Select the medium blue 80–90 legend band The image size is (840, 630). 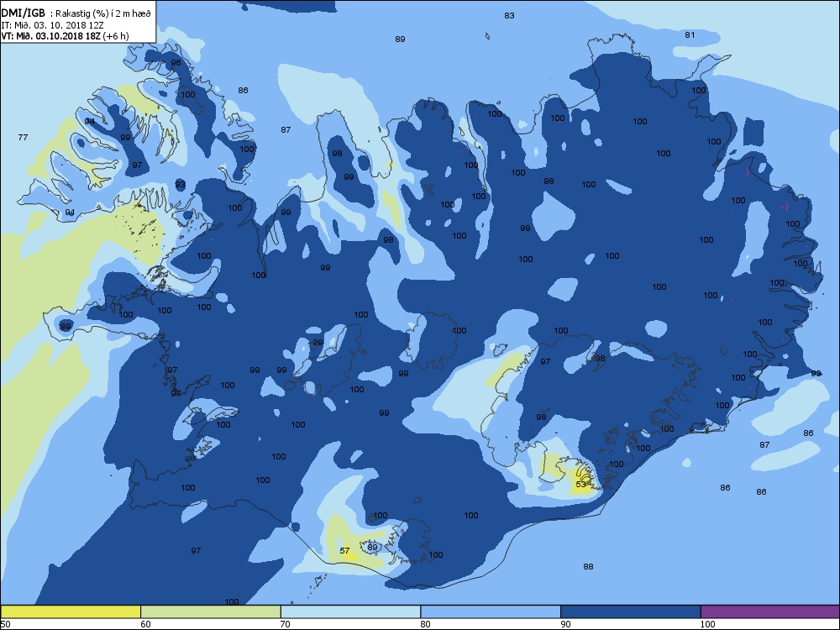pyautogui.click(x=491, y=612)
